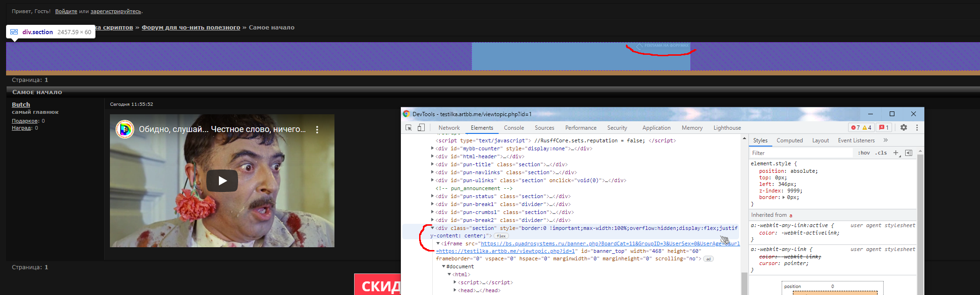Open the Console tab
The height and width of the screenshot is (295, 980).
(514, 128)
